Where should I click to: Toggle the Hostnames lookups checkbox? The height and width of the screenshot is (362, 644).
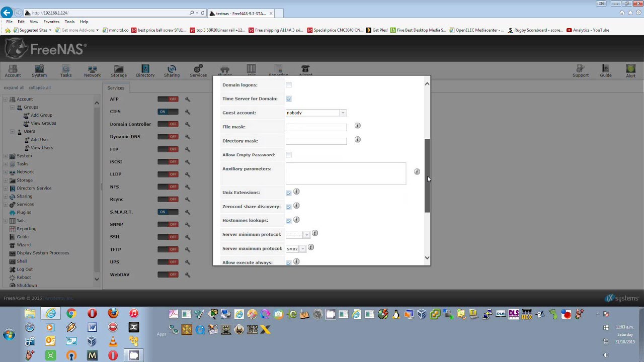click(288, 221)
